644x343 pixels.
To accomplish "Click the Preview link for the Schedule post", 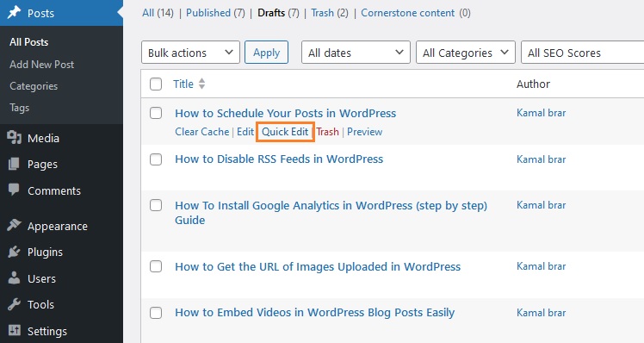I will [365, 132].
